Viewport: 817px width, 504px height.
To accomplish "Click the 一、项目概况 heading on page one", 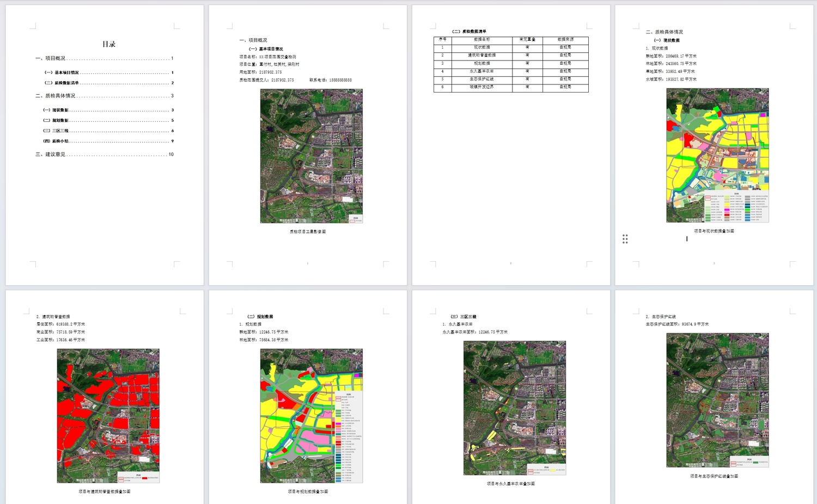I will 253,40.
